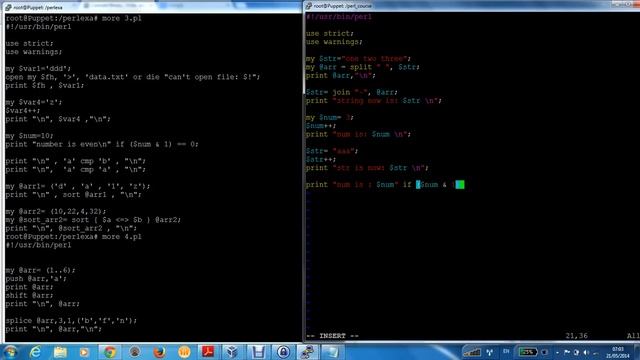
Task: Open VirtualBox cube icon on the taskbar
Action: pyautogui.click(x=233, y=352)
